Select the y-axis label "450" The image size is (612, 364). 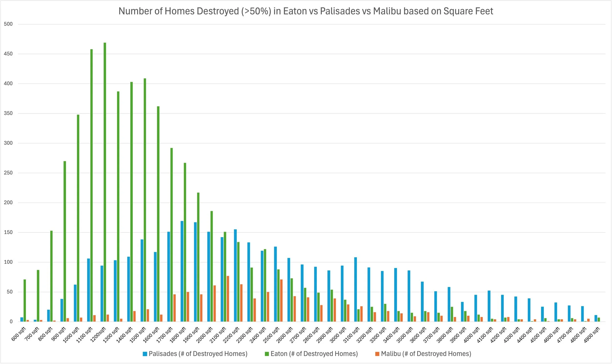8,54
